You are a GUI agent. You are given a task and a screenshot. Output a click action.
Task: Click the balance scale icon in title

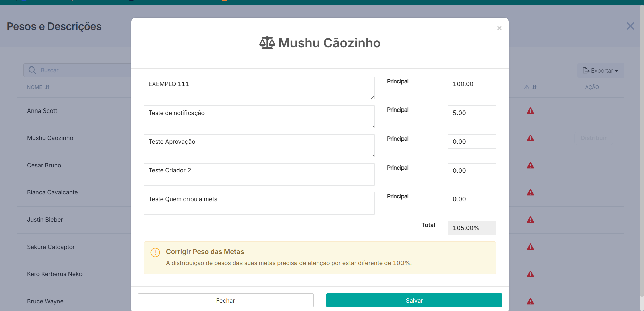click(267, 43)
